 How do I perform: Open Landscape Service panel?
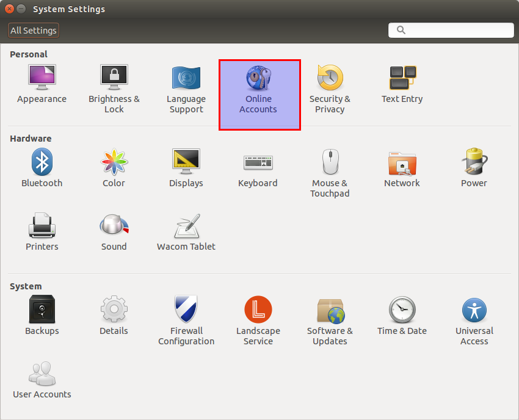(258, 320)
